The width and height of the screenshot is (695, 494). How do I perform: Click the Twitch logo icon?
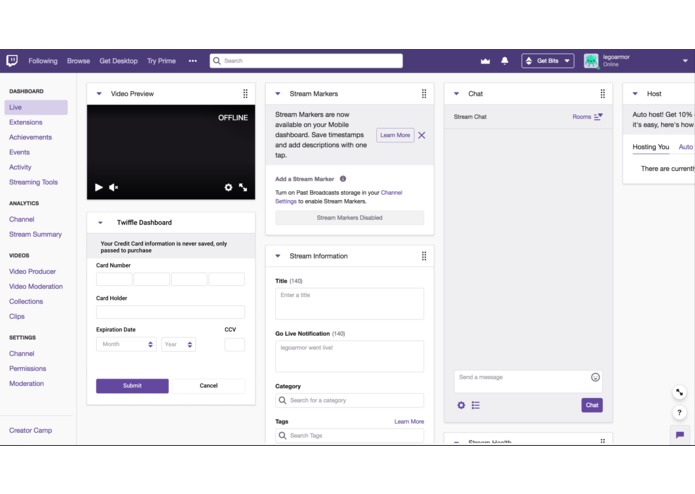tap(12, 60)
